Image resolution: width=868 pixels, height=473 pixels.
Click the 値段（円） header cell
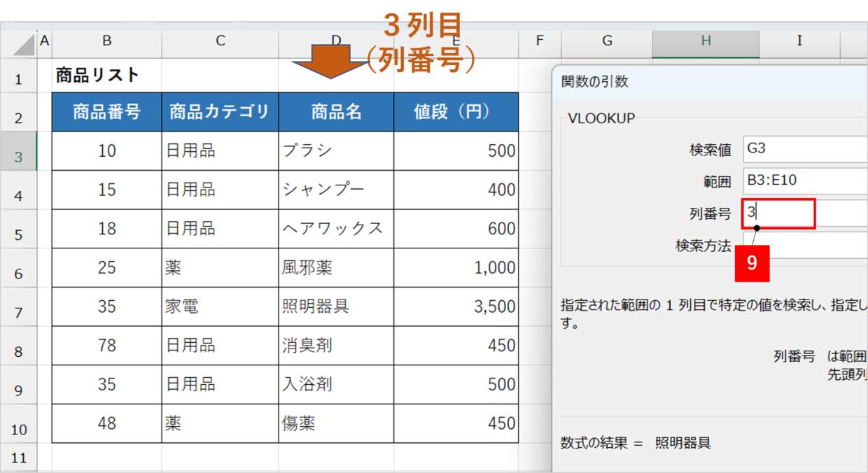(x=456, y=112)
